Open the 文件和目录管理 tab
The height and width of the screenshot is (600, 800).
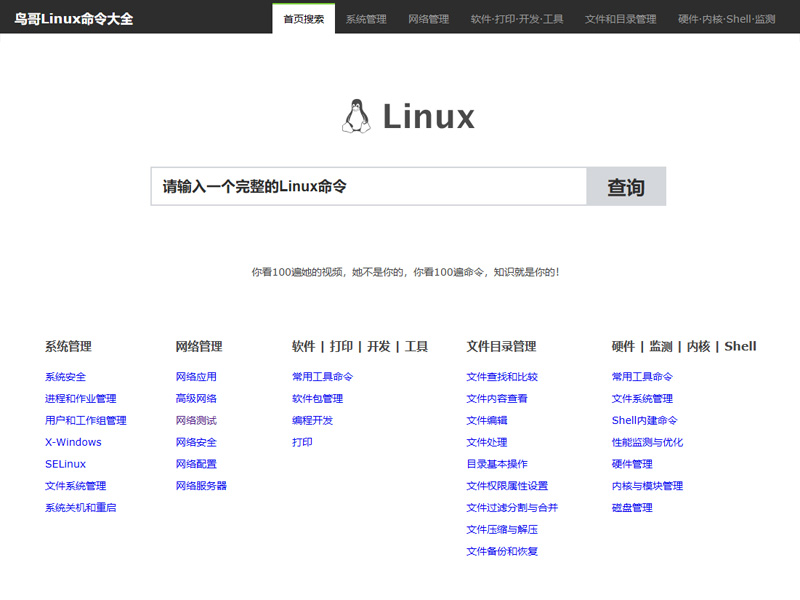point(620,19)
